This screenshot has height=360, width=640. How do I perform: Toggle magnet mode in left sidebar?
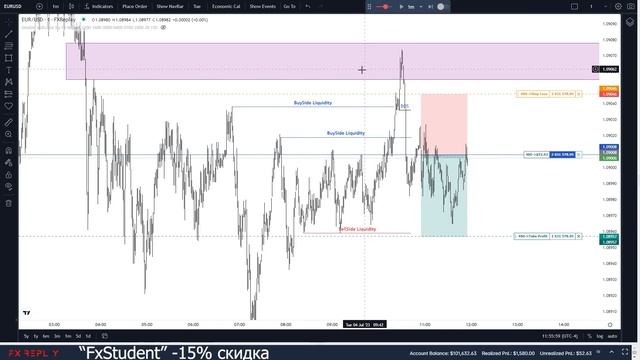pyautogui.click(x=9, y=151)
